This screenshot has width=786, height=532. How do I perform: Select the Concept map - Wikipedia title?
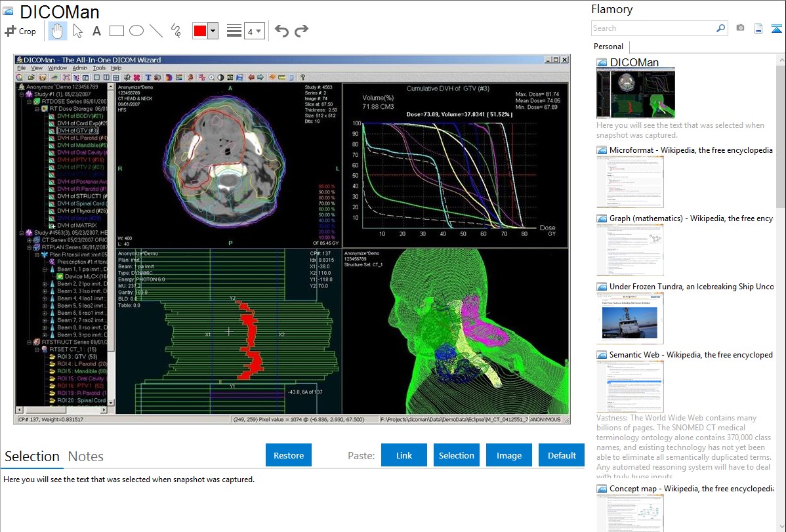point(692,489)
